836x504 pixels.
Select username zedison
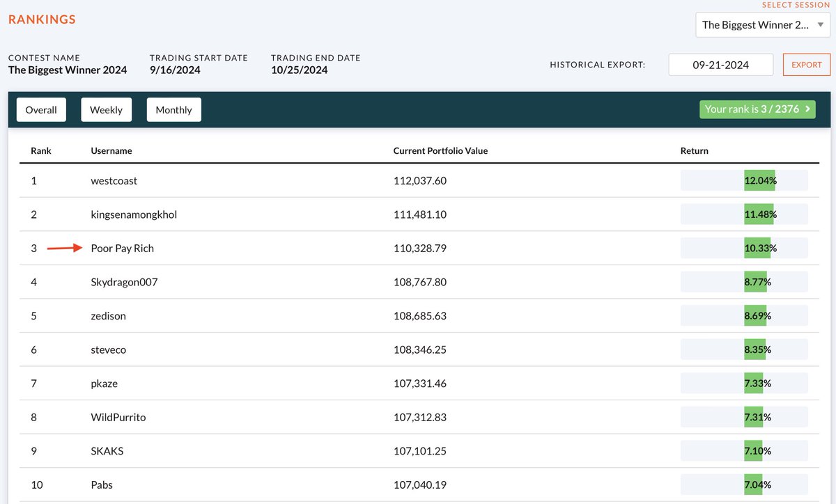108,315
